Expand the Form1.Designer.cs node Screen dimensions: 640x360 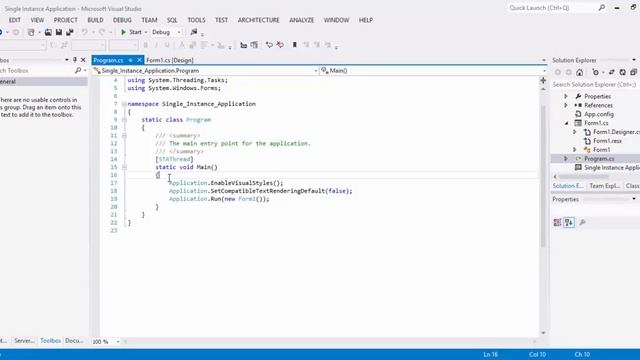pos(575,132)
